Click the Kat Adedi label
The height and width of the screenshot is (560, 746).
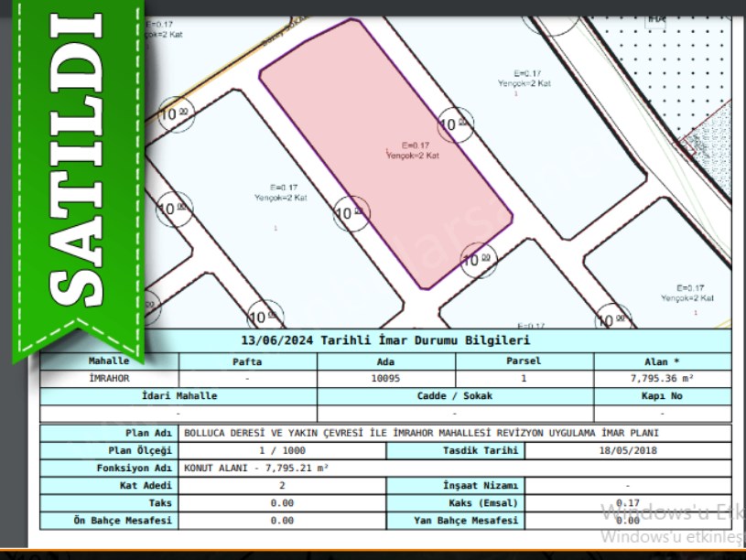pos(146,485)
